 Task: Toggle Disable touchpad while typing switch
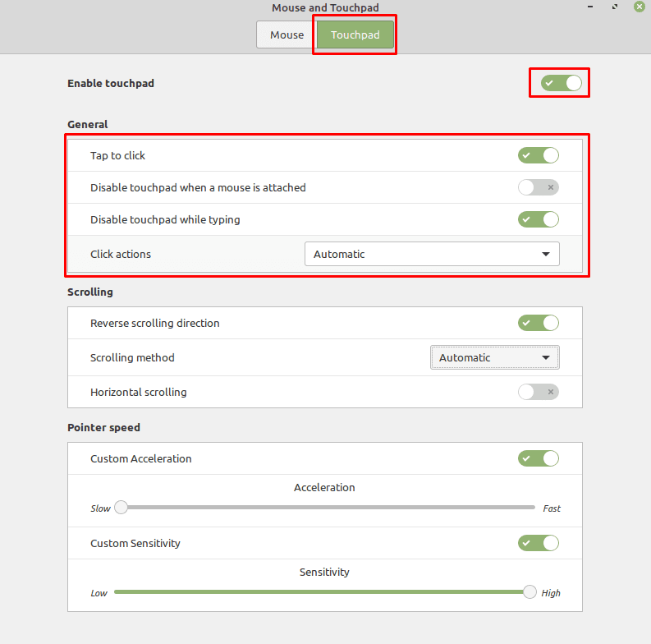538,219
